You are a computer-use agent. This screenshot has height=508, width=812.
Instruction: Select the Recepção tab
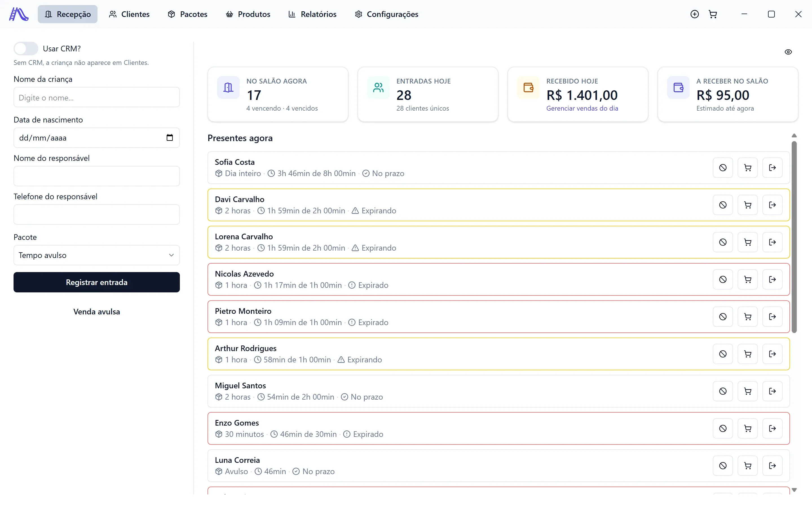pyautogui.click(x=67, y=14)
